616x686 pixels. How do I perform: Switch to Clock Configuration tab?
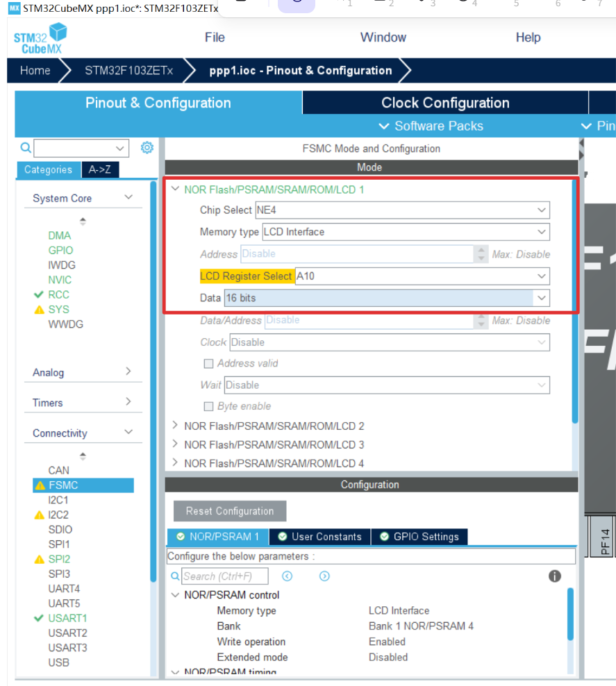[445, 103]
